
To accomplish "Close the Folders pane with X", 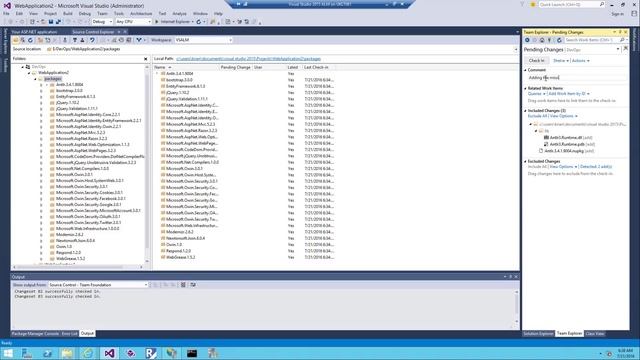I will [x=146, y=59].
